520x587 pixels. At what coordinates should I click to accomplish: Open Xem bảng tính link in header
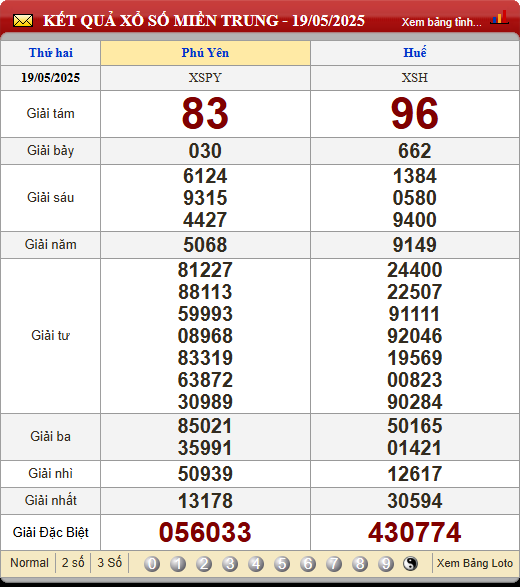coord(442,22)
